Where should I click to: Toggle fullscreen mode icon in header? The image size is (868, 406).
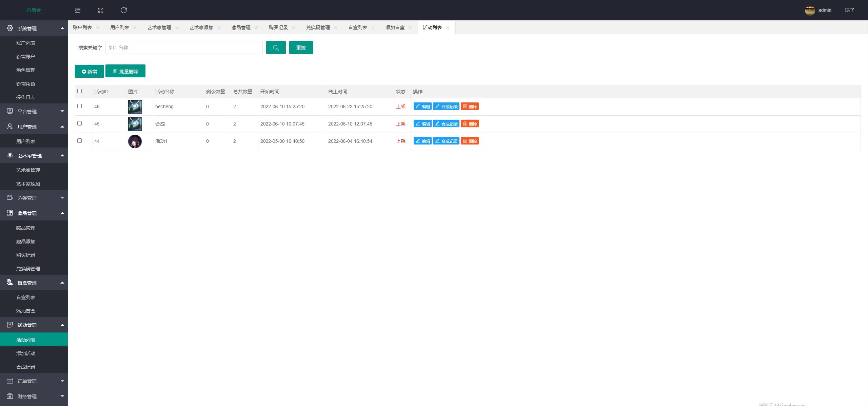tap(101, 10)
